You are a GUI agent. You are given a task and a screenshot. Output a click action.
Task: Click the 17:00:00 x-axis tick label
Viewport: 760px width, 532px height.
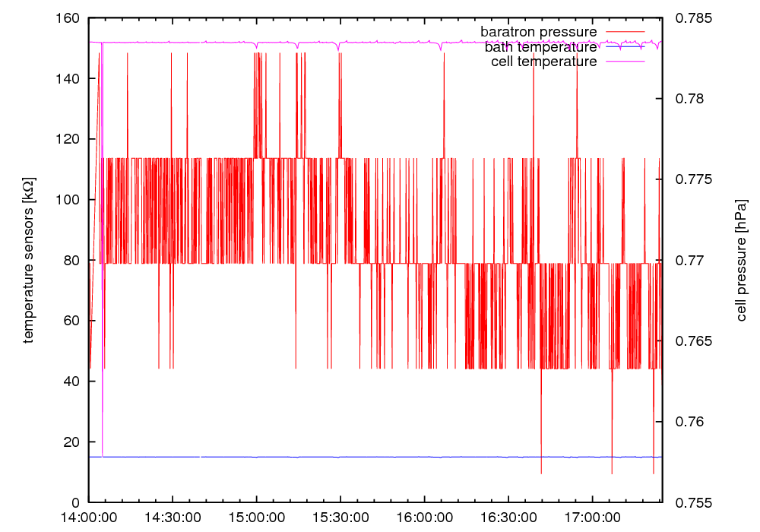tap(591, 518)
